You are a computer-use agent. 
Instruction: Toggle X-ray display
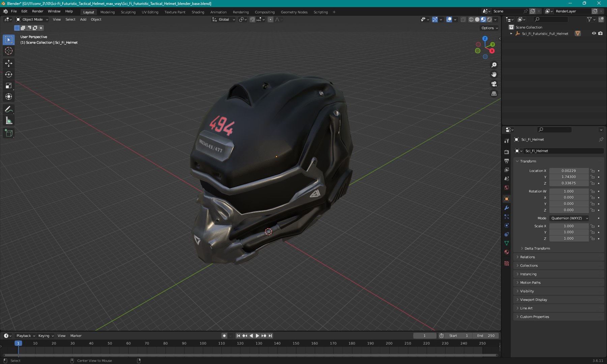[463, 20]
